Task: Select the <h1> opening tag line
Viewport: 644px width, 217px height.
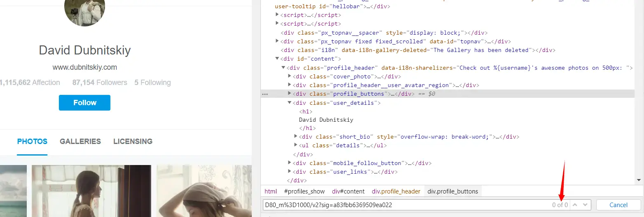Action: point(306,111)
